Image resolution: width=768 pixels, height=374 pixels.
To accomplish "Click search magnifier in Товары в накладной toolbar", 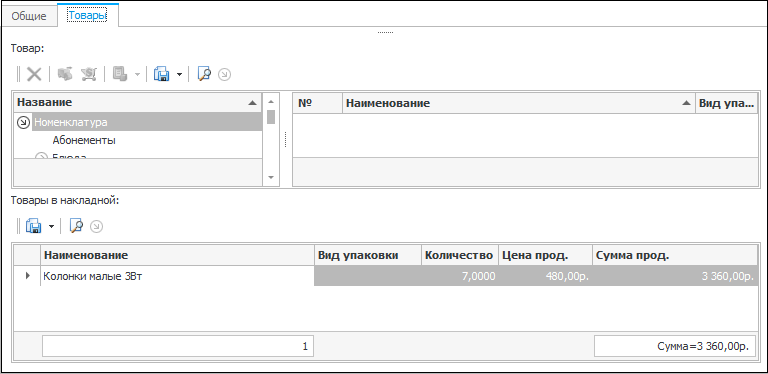I will click(76, 226).
